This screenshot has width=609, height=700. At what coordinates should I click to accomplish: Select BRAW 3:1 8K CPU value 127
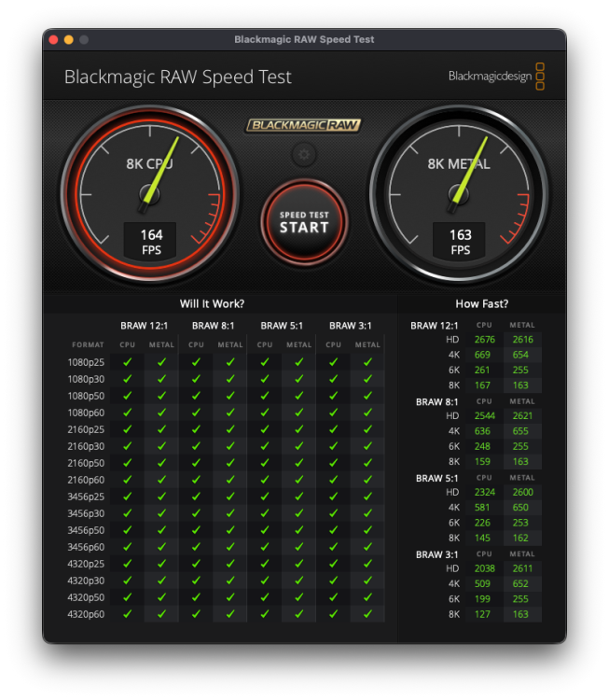tap(482, 614)
